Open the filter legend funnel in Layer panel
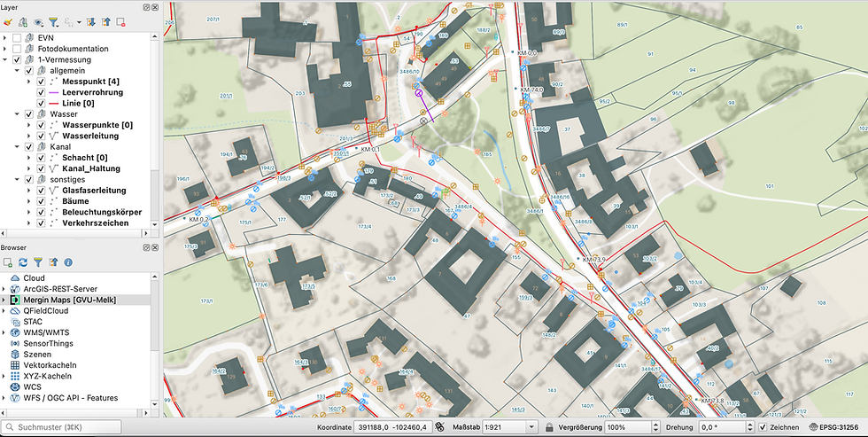Viewport: 868px width, 437px height. click(x=53, y=22)
